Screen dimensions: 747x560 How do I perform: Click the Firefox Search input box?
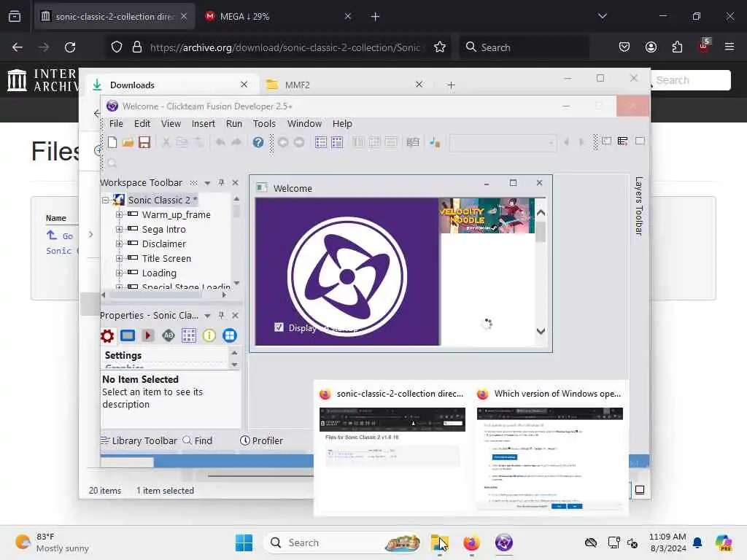tap(524, 47)
